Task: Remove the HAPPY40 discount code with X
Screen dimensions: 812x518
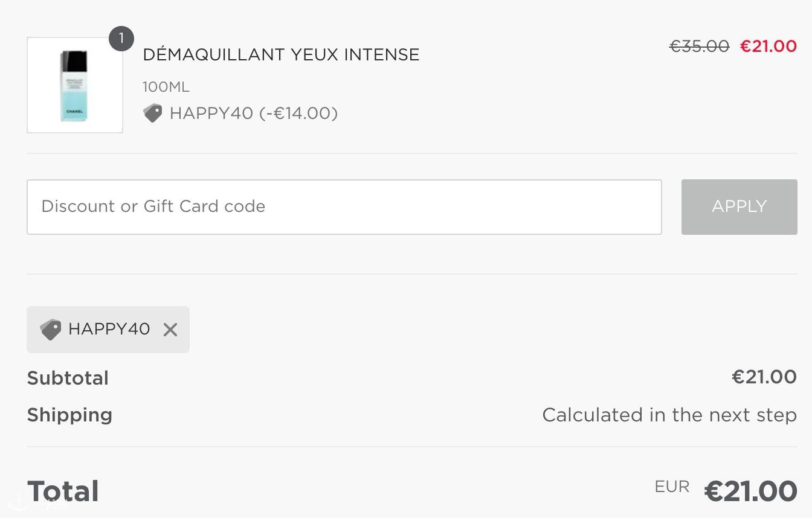Action: [x=170, y=330]
